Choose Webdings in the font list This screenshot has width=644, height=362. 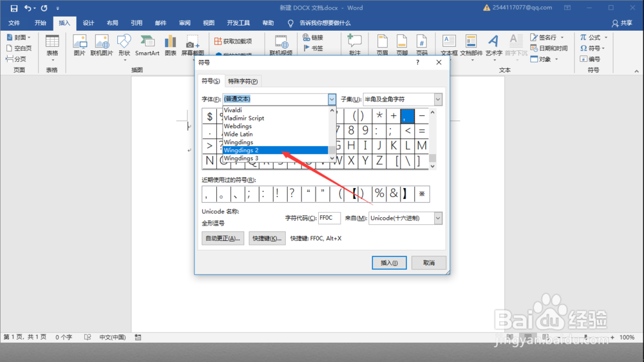[275, 126]
